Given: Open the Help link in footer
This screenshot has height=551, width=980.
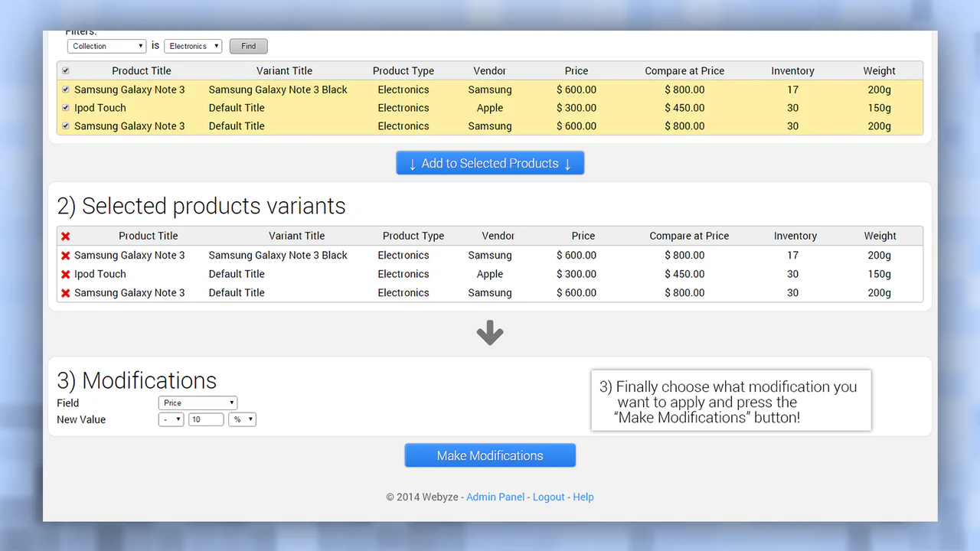Looking at the screenshot, I should coord(583,497).
